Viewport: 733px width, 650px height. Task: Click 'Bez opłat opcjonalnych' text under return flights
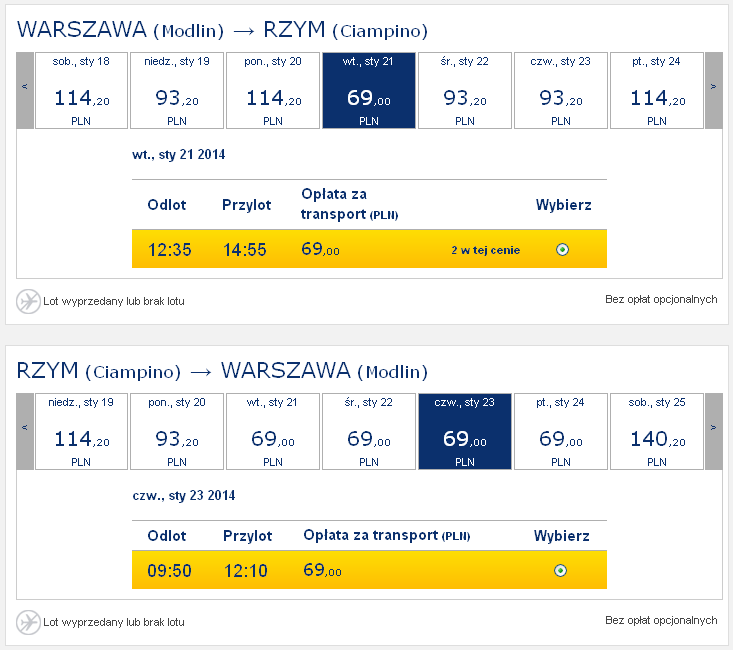click(x=661, y=621)
